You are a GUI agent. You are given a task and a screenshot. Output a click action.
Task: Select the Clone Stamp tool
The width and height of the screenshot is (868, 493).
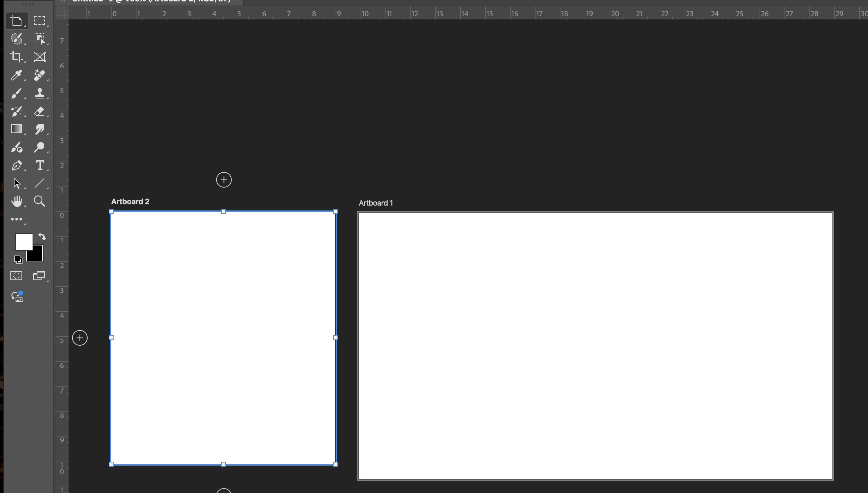point(39,93)
